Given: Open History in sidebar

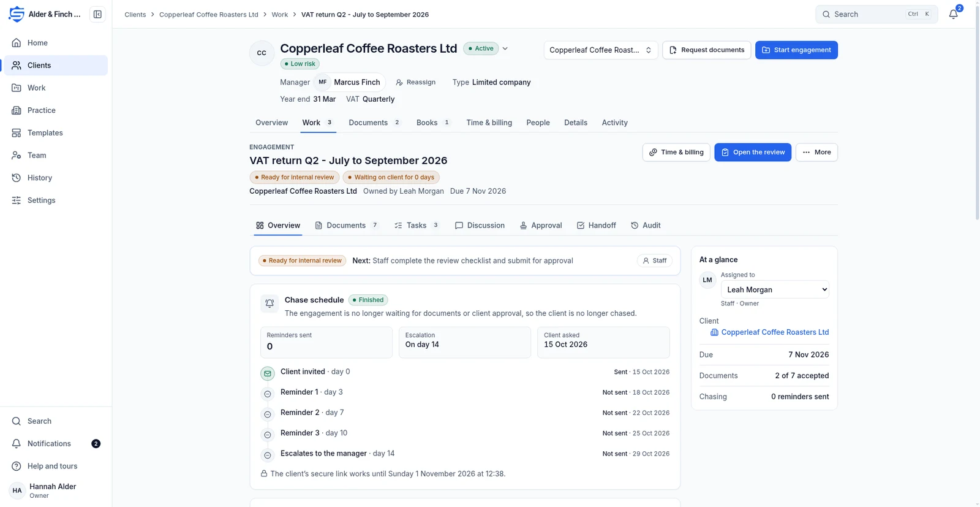Looking at the screenshot, I should point(56,178).
